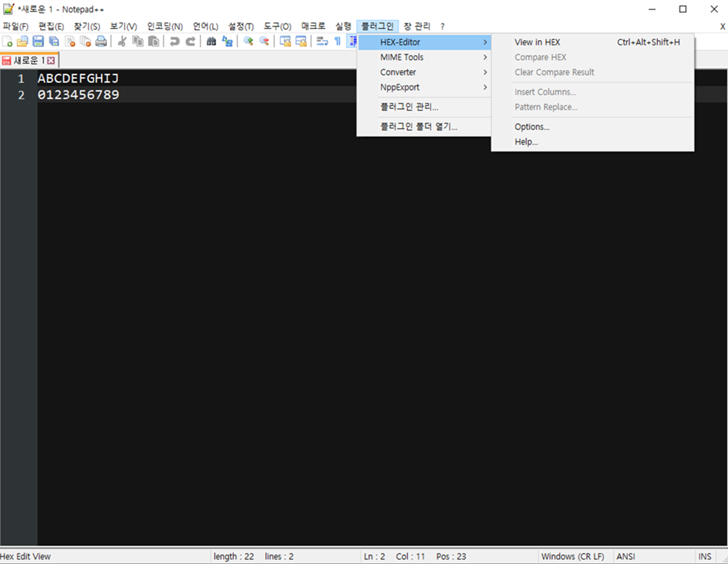Select the 새로운 1 document tab

coord(29,60)
